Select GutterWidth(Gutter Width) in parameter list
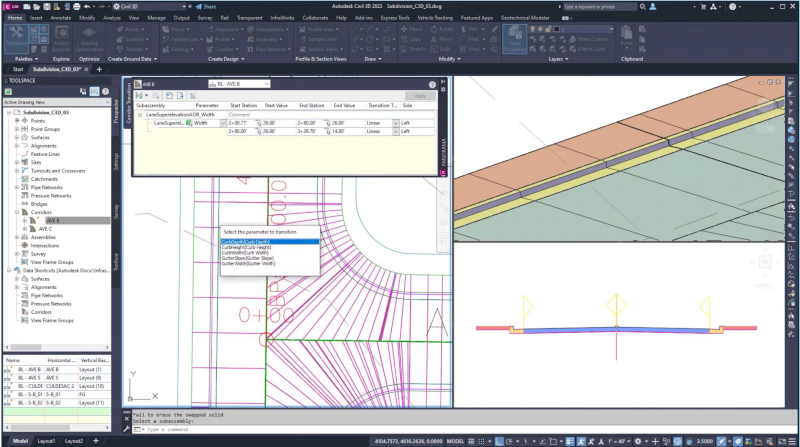Screen dimensions: 800x447 [248, 263]
